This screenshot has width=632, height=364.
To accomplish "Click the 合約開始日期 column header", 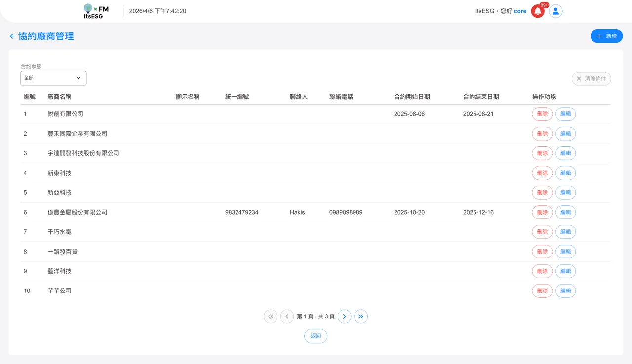I will [x=412, y=97].
